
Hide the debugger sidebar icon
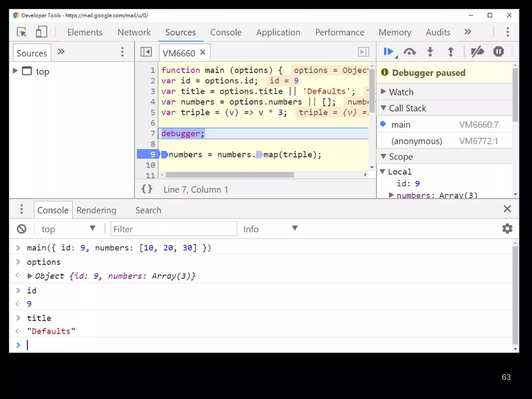[x=363, y=52]
